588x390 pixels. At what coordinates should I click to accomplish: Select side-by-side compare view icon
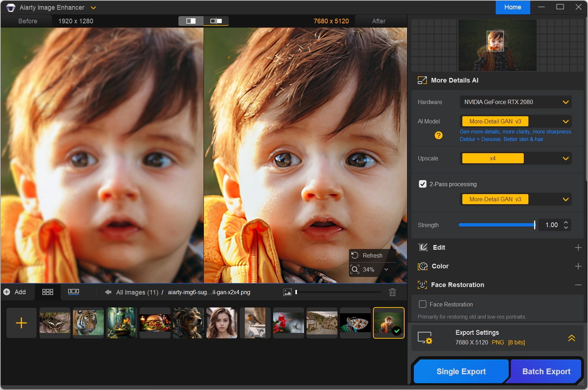click(216, 21)
